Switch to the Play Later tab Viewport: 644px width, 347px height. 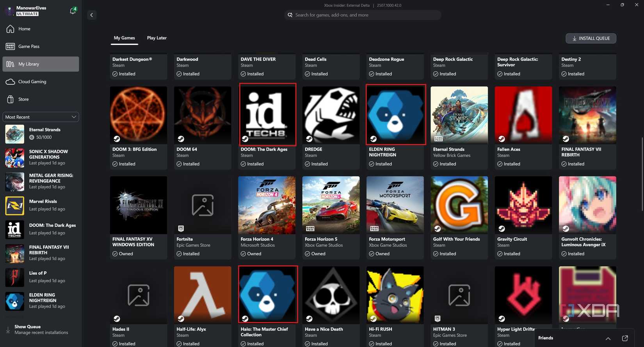coord(157,38)
